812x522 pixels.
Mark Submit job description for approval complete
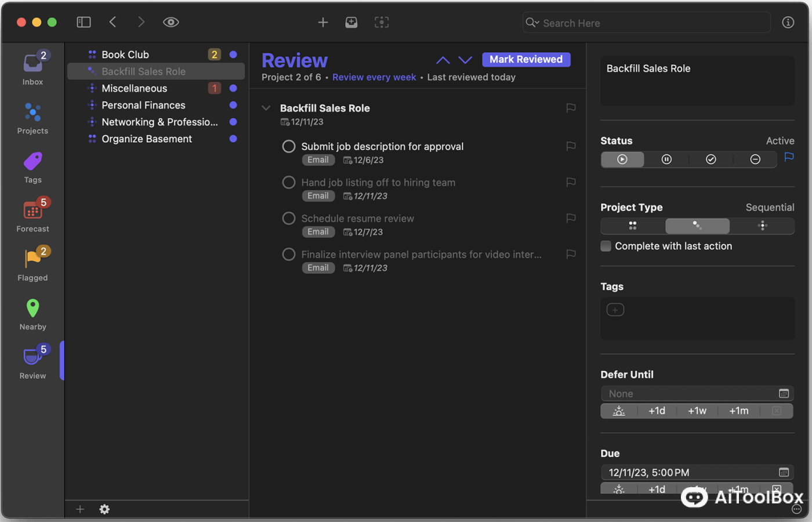click(x=289, y=146)
